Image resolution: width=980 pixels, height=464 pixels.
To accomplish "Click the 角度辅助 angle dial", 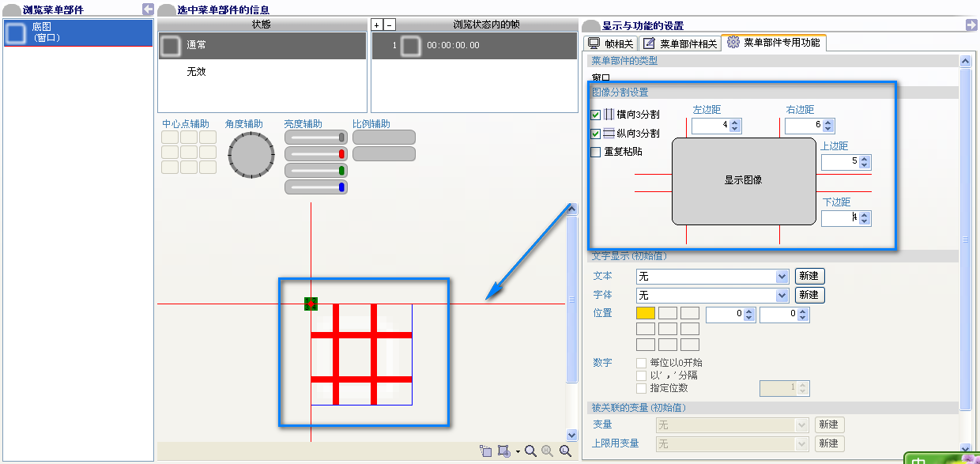I will click(x=251, y=155).
